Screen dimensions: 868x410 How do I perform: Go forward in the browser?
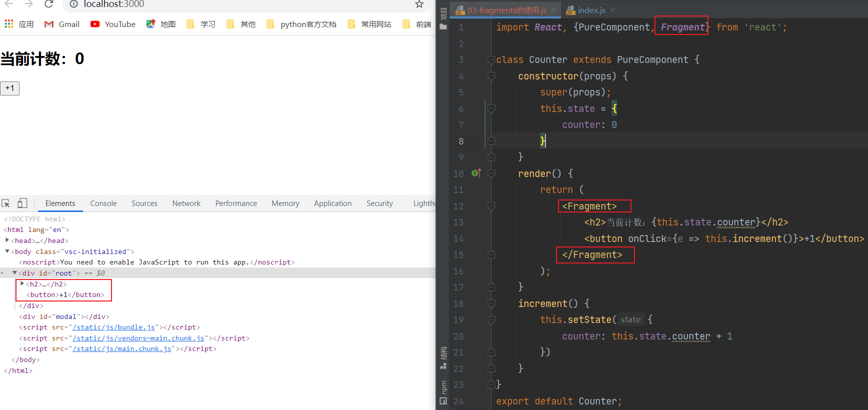tap(28, 4)
